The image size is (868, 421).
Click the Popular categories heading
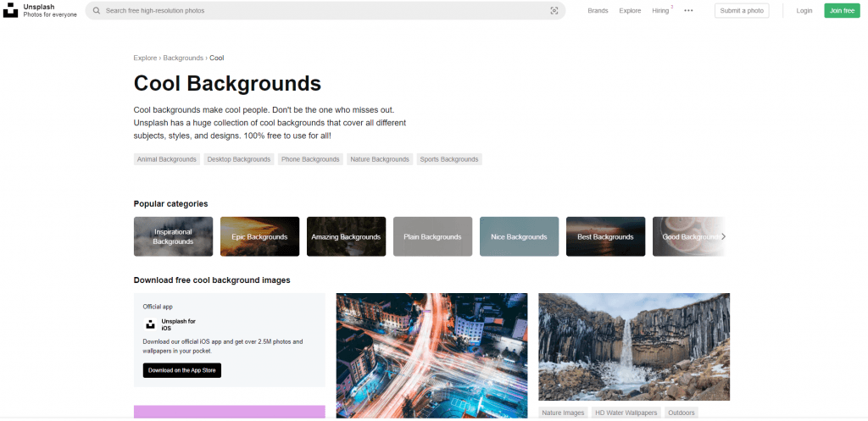pyautogui.click(x=171, y=204)
